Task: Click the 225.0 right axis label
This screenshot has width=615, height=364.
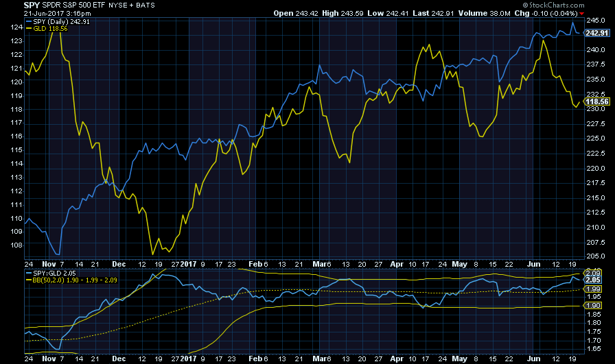Action: (595, 138)
